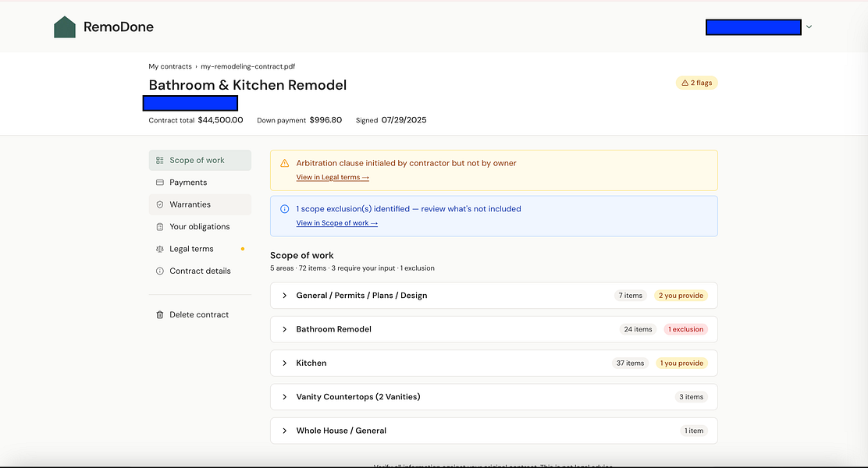Expand Whole House / General chevron
The height and width of the screenshot is (468, 868).
point(285,431)
